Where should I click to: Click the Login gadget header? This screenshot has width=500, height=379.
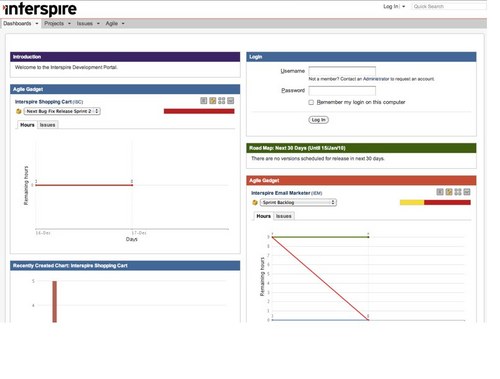coord(361,57)
